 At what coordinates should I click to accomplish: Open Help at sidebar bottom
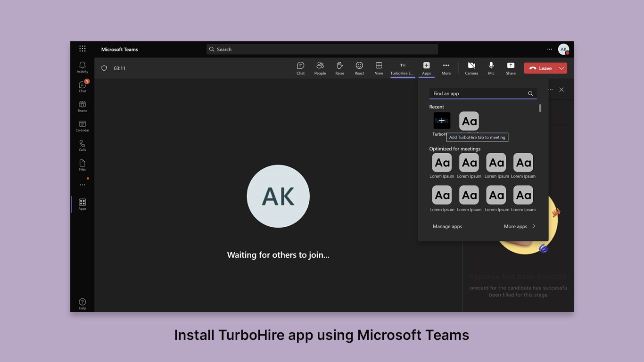pos(83,304)
